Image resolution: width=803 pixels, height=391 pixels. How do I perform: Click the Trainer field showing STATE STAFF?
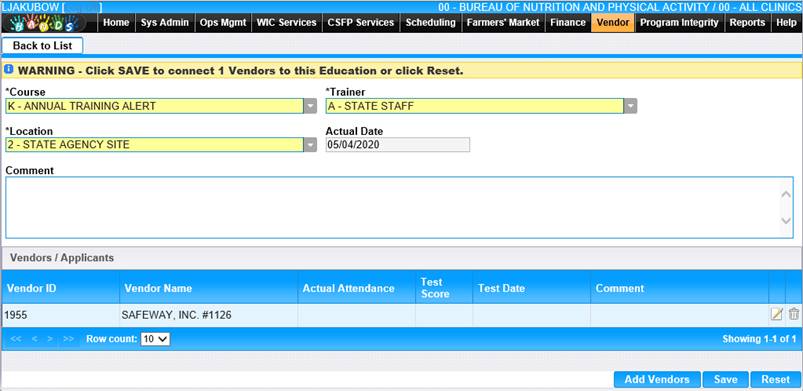coord(475,107)
